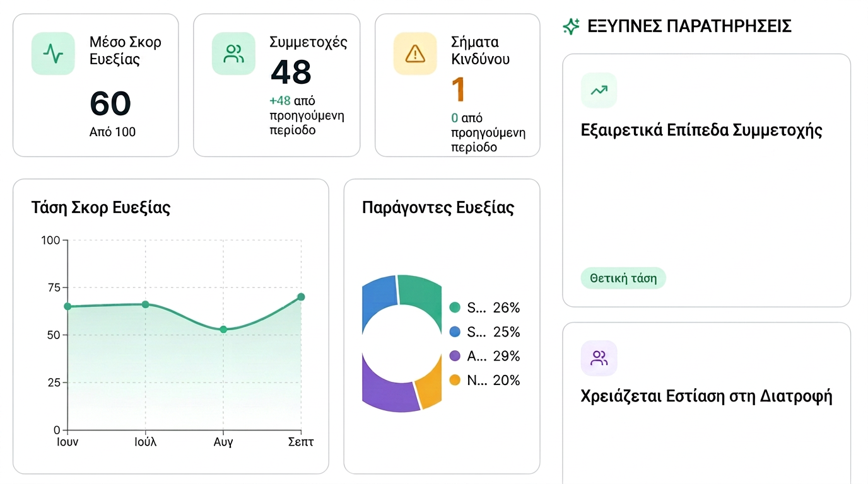The image size is (868, 484).
Task: Click the Ιουν data point on the trend line
Action: (x=67, y=306)
